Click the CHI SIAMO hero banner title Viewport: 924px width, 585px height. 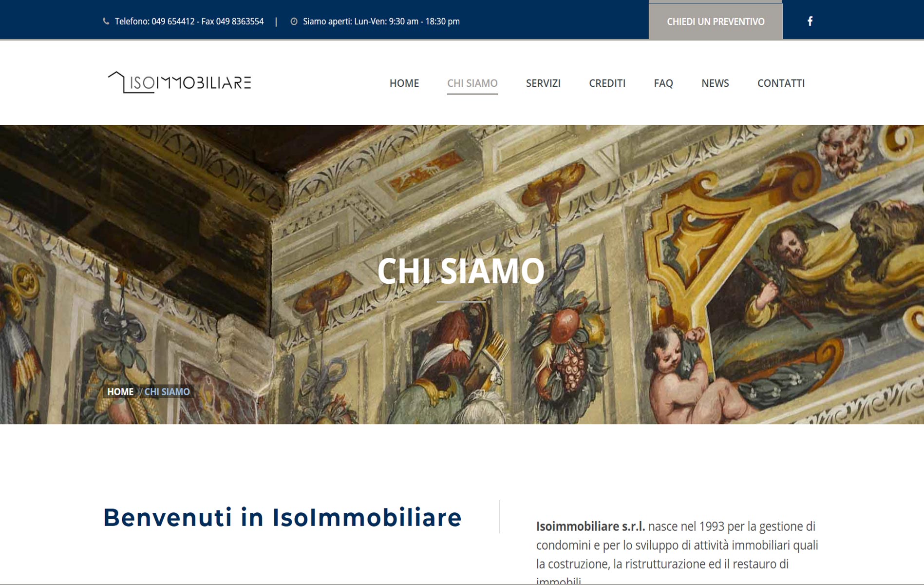[461, 271]
